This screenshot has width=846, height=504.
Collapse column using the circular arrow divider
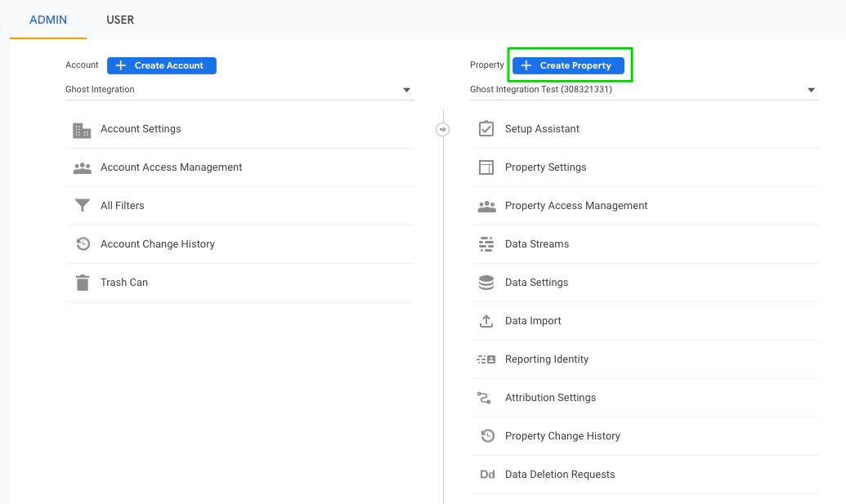pyautogui.click(x=443, y=129)
